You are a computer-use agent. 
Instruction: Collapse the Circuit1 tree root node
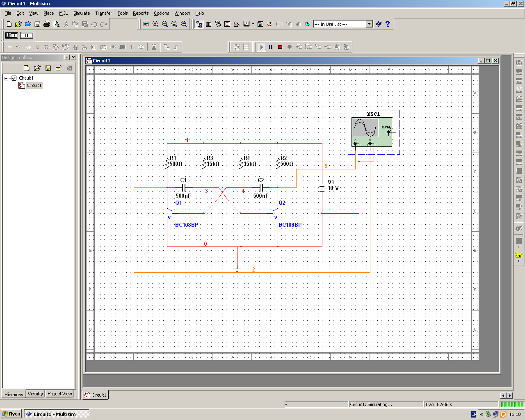point(7,78)
